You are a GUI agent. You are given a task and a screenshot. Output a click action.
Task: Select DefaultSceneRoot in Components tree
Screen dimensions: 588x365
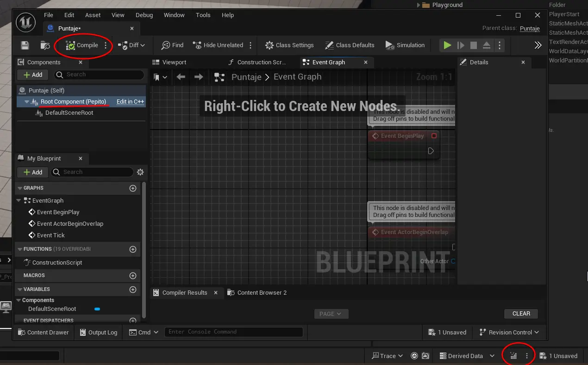[69, 112]
